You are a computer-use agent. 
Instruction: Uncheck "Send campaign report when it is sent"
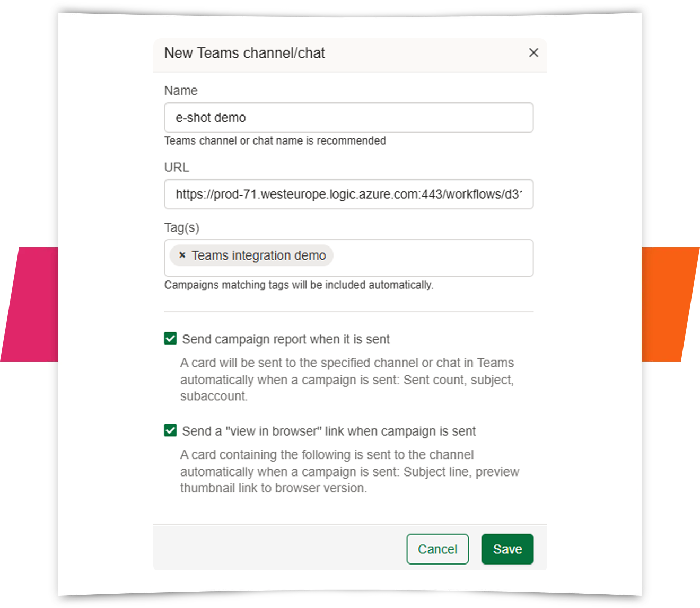[170, 338]
